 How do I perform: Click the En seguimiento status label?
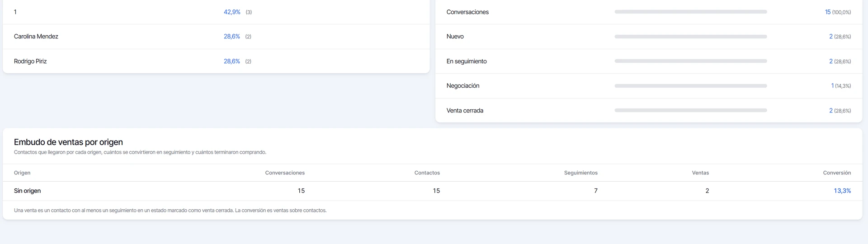tap(467, 61)
